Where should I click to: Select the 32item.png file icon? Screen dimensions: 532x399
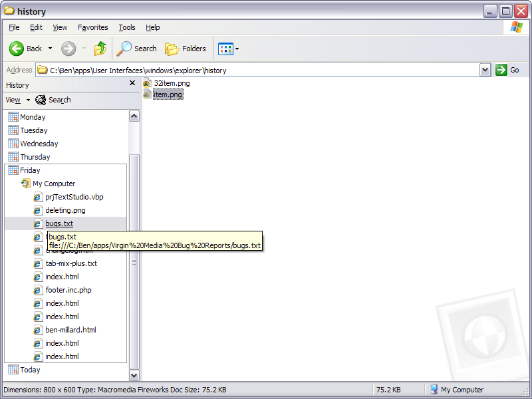pyautogui.click(x=147, y=83)
